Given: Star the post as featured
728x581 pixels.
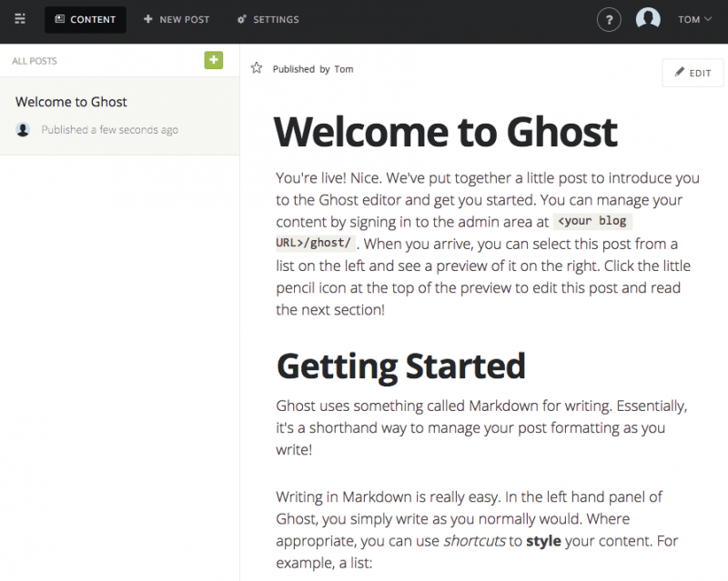Looking at the screenshot, I should pos(257,68).
